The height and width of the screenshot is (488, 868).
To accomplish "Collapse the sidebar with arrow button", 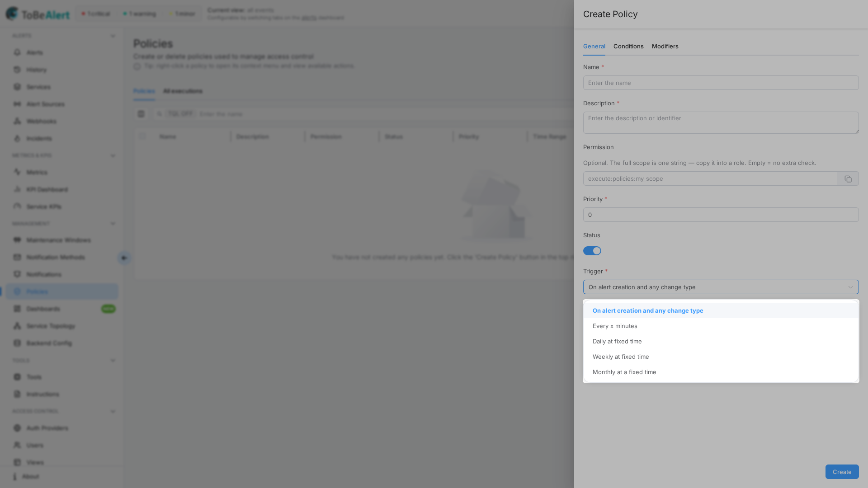I will click(124, 258).
